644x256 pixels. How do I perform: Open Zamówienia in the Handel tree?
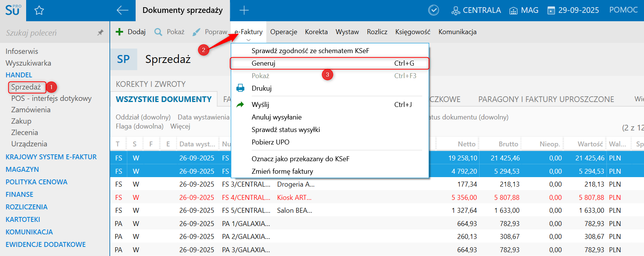[x=31, y=110]
